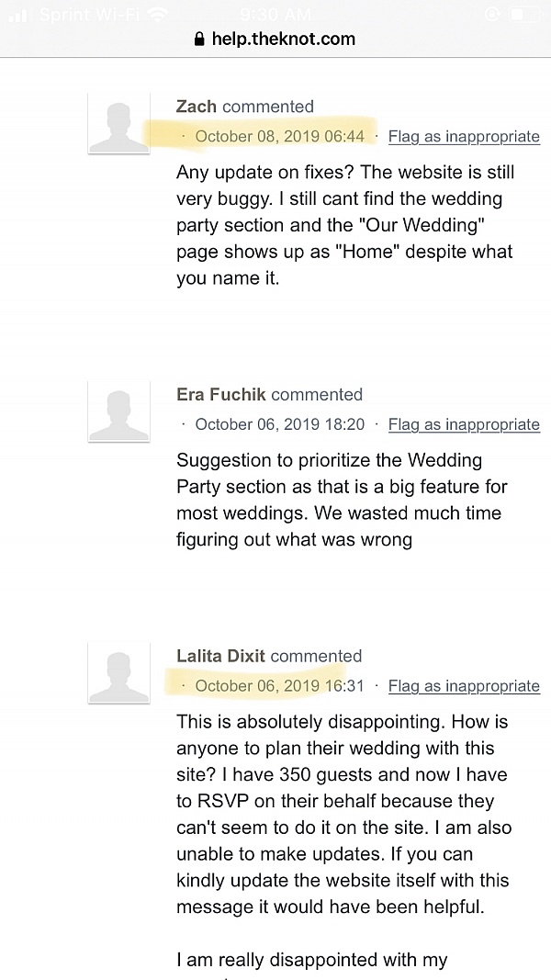The width and height of the screenshot is (551, 980).
Task: Click Zach's profile avatar
Action: (118, 122)
